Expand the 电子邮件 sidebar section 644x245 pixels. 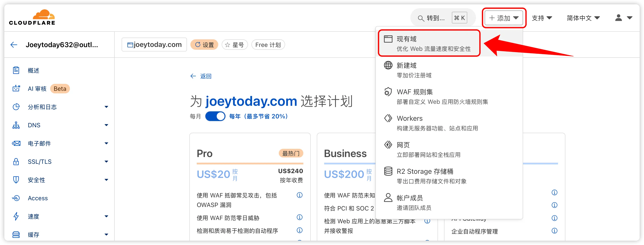(x=106, y=144)
